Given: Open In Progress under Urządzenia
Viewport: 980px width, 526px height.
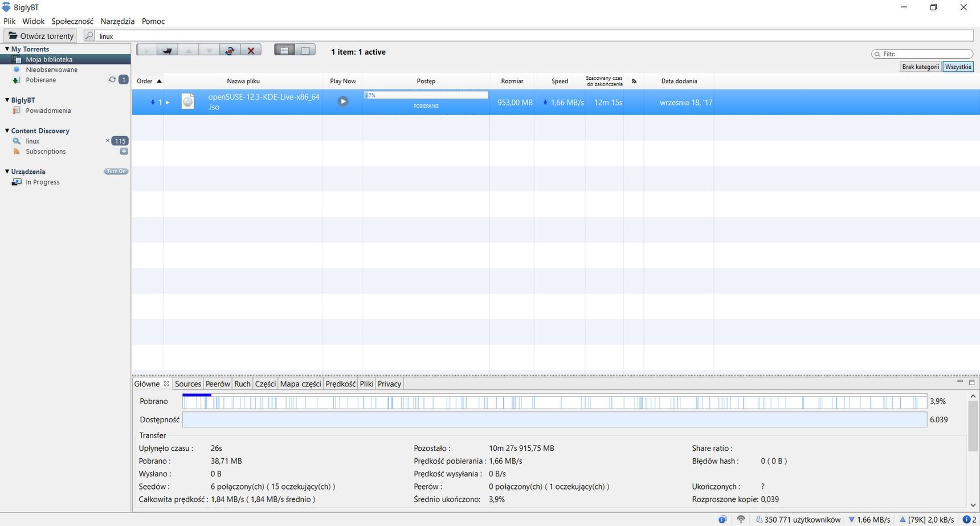Looking at the screenshot, I should coord(42,182).
